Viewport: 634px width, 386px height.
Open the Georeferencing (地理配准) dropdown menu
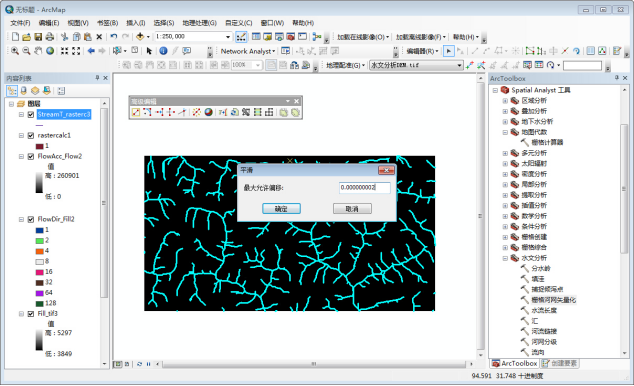[x=345, y=65]
